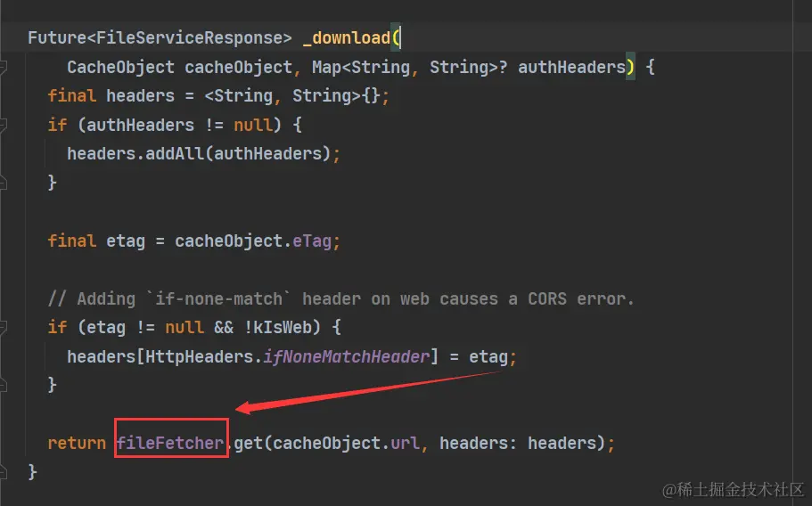The width and height of the screenshot is (812, 506).
Task: Click the return keyword
Action: pyautogui.click(x=77, y=443)
